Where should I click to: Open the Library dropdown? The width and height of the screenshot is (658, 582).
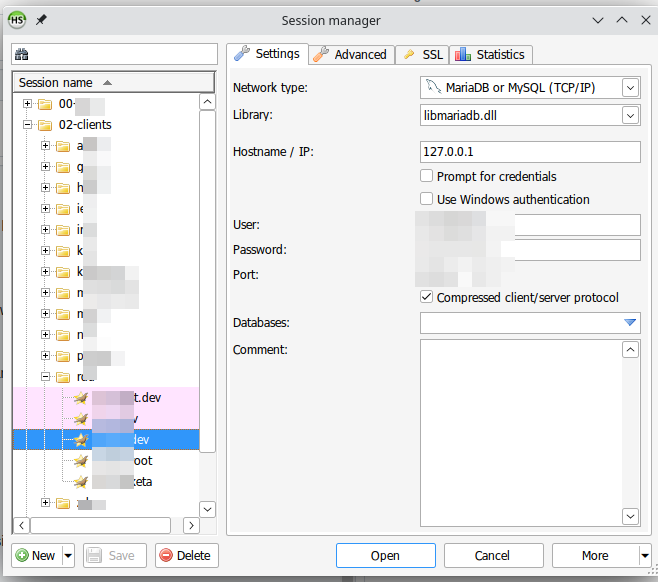630,115
